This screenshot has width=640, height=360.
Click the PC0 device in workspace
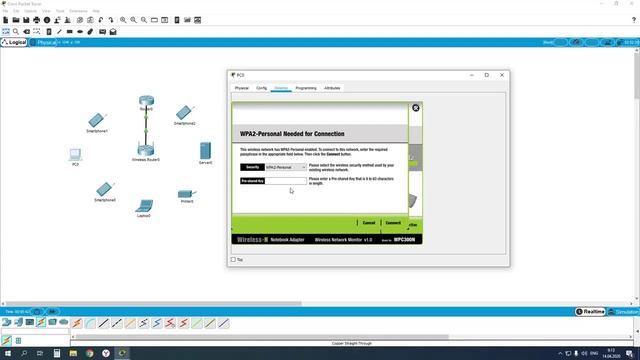coord(75,155)
